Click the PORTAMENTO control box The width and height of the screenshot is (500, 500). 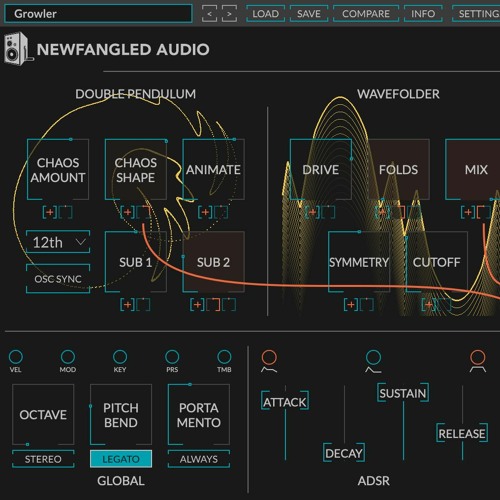click(x=199, y=415)
